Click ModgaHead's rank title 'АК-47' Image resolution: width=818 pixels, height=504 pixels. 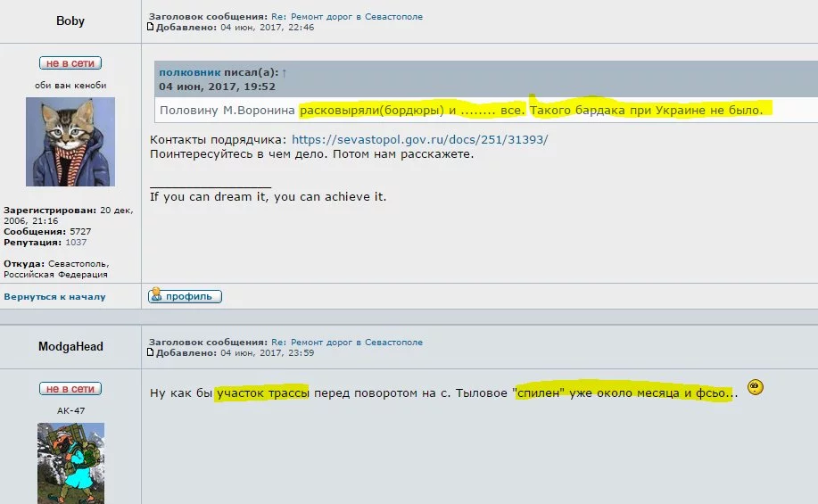coord(70,410)
